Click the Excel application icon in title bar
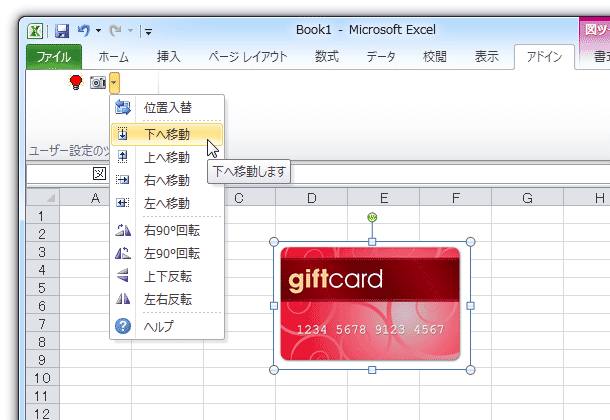This screenshot has height=420, width=610. [35, 30]
